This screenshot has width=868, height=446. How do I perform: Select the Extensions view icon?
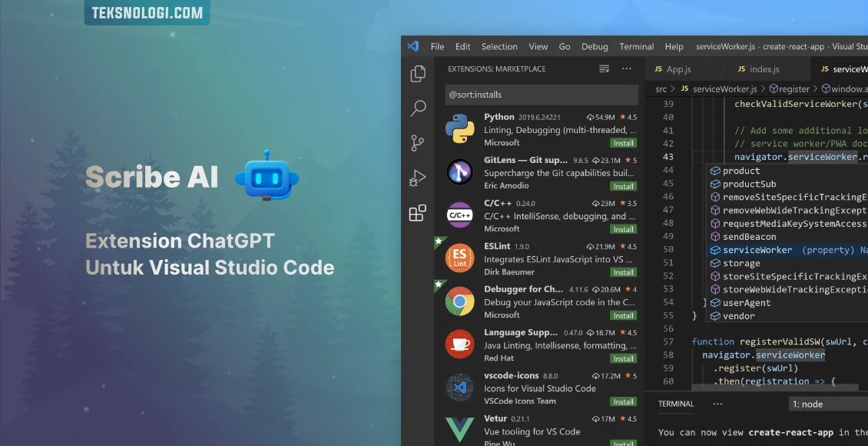pos(417,213)
